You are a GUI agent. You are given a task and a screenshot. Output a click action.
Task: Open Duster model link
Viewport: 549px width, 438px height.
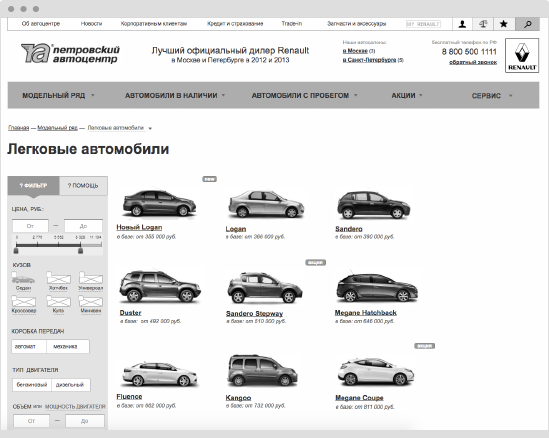coord(130,313)
